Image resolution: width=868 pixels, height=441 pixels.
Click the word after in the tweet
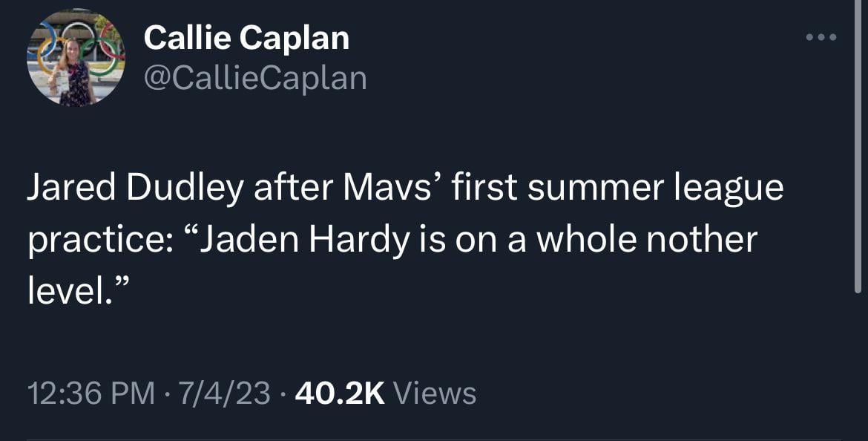click(x=293, y=188)
